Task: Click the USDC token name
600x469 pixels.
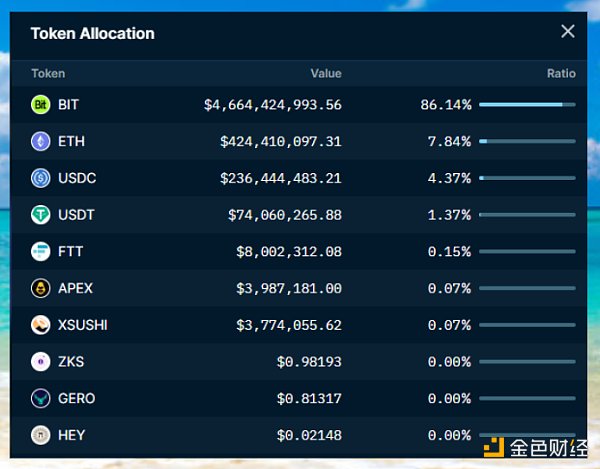Action: coord(77,178)
